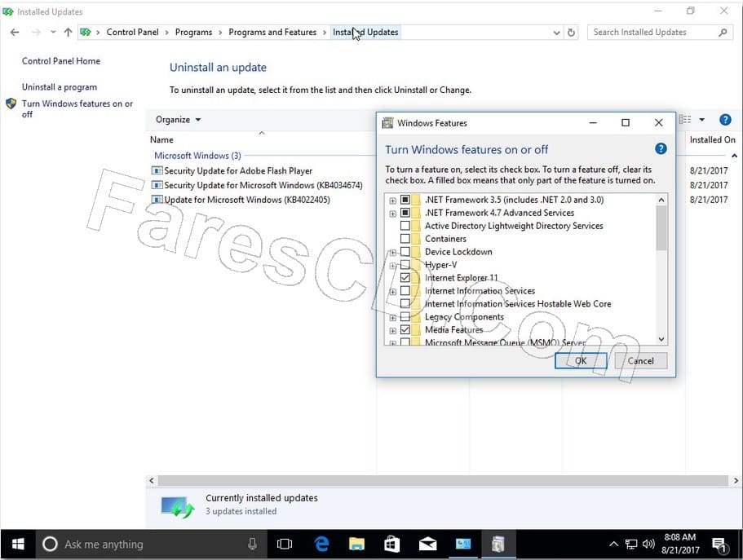Open Task View on taskbar
743x560 pixels.
tap(285, 545)
